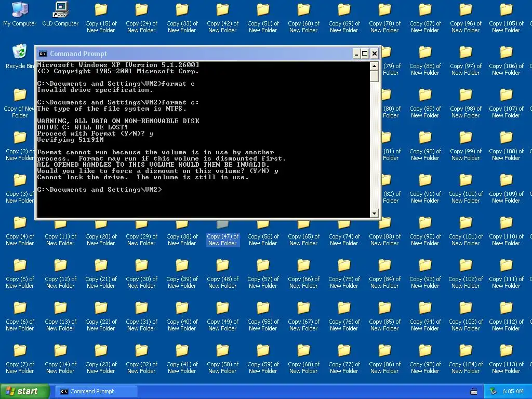The image size is (532, 399).
Task: Click the Command Prompt scrollbar thumb
Action: [x=374, y=76]
